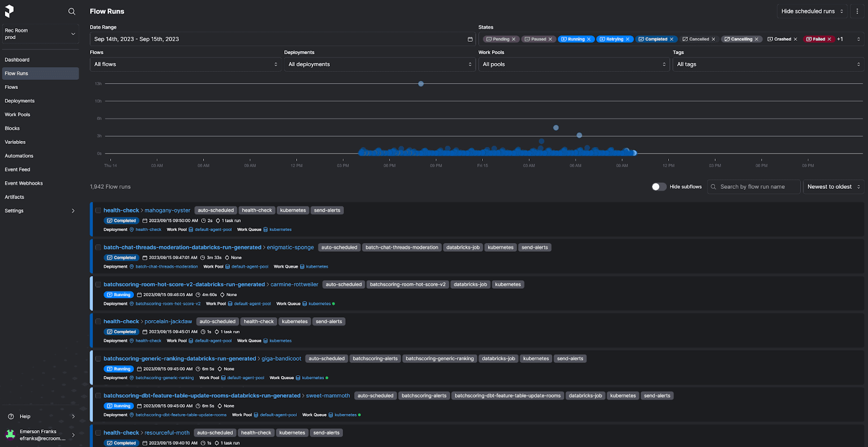The image size is (868, 447).
Task: Open Automations from the sidebar
Action: [x=19, y=156]
